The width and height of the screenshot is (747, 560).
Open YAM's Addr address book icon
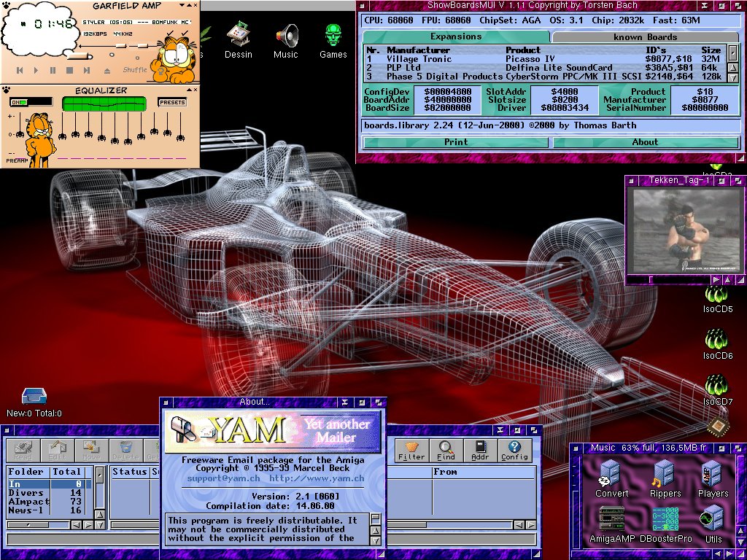[481, 451]
